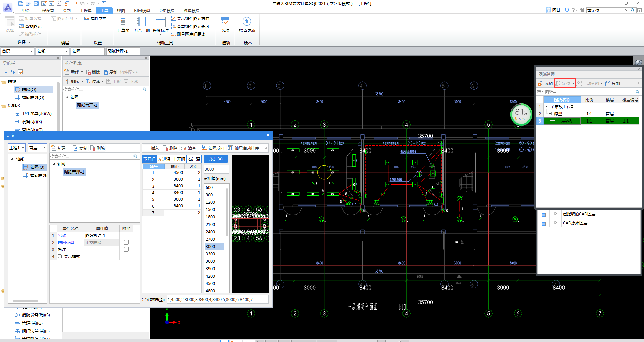The height and width of the screenshot is (342, 644).
Task: Click axis row 3 distance 8400 cell
Action: coord(174,186)
